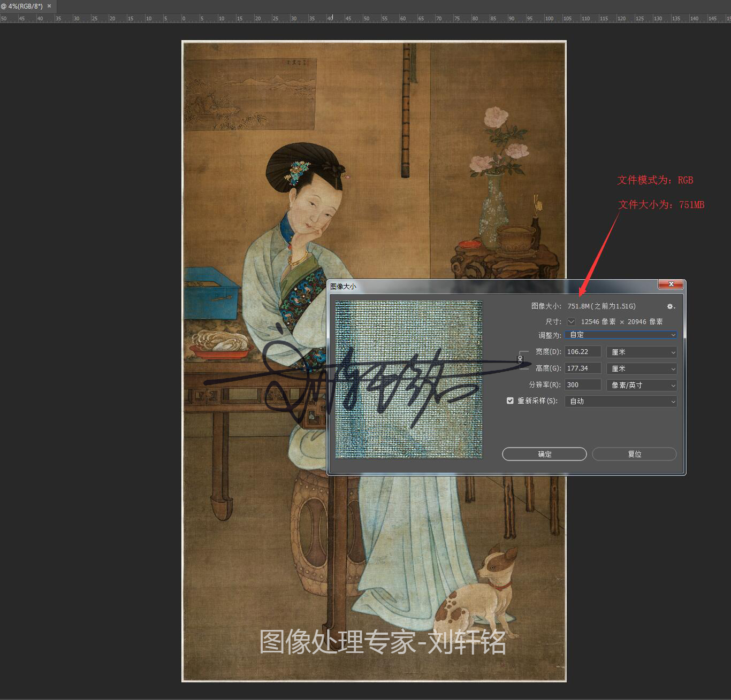The width and height of the screenshot is (731, 700).
Task: Close the 图像大小 dialog
Action: (x=671, y=284)
